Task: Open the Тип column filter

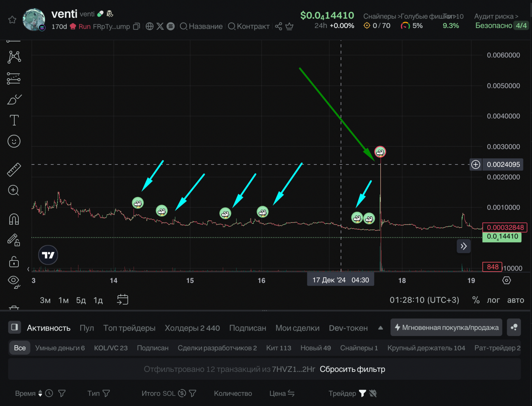Action: pyautogui.click(x=106, y=393)
